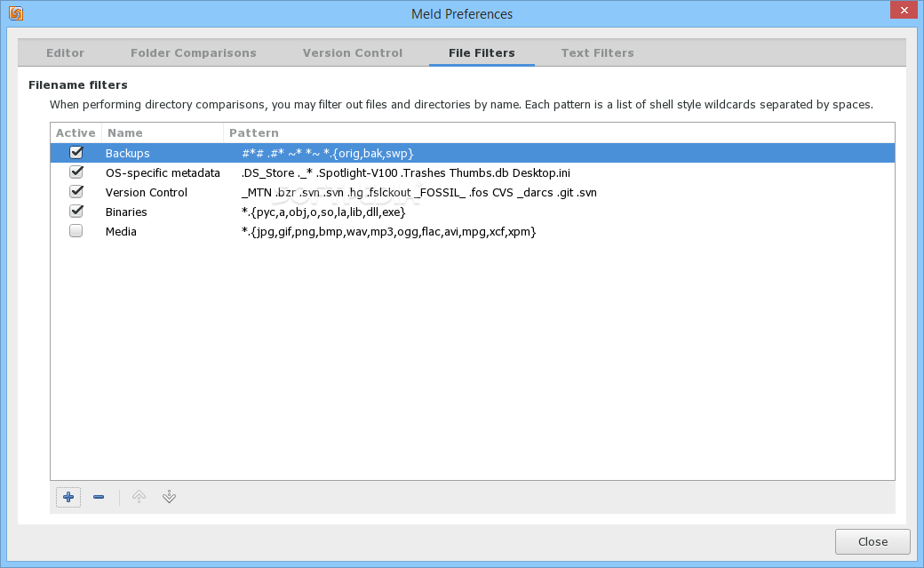Click the _MTN .bzr pattern text
Image resolution: width=924 pixels, height=568 pixels.
419,192
